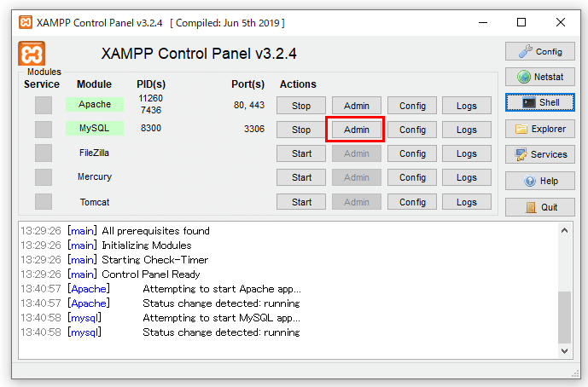This screenshot has height=387, width=588.
Task: Click the log scrollbar thumb
Action: tap(564, 317)
